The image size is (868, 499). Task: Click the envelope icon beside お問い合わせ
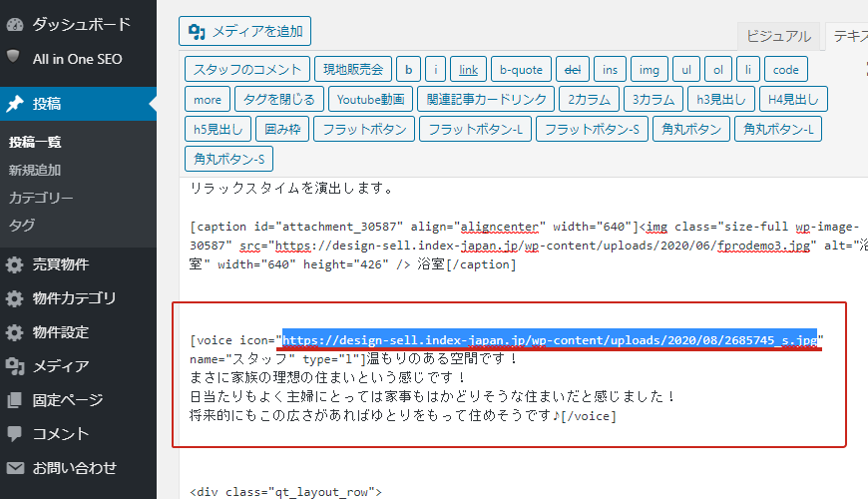15,467
